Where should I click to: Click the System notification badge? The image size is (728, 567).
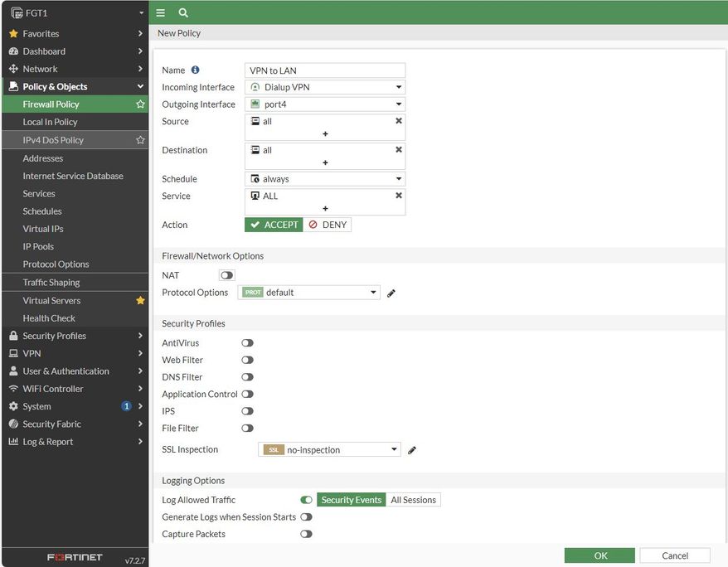coord(126,406)
